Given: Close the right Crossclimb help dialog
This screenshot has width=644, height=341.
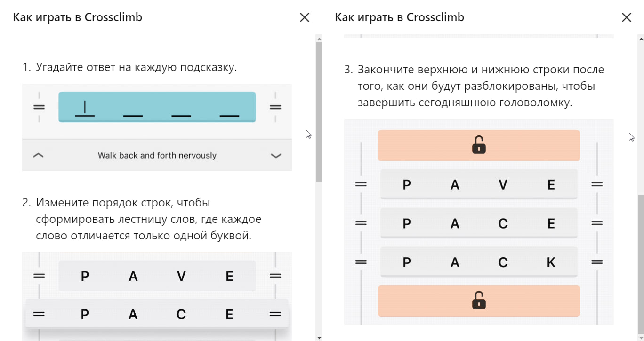Looking at the screenshot, I should click(627, 17).
